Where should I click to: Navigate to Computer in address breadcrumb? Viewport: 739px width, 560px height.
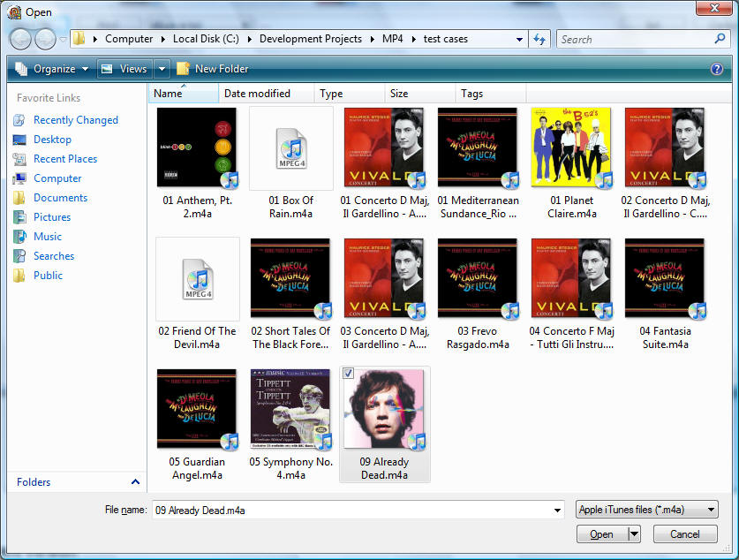pos(129,39)
